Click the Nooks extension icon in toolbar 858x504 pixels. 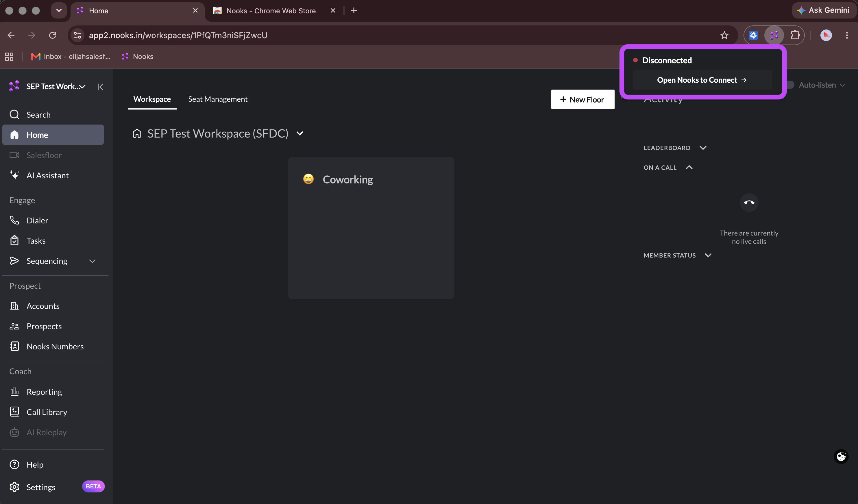click(x=774, y=35)
